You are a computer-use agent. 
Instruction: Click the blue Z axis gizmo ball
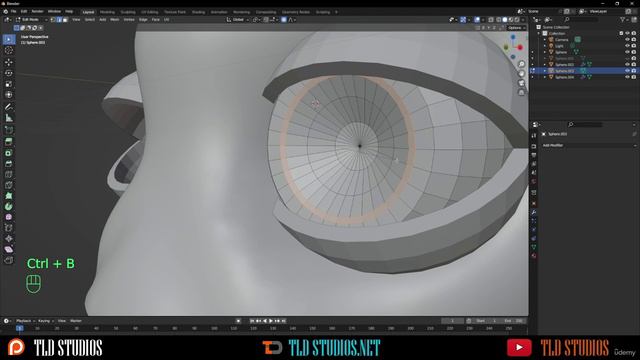(x=513, y=37)
